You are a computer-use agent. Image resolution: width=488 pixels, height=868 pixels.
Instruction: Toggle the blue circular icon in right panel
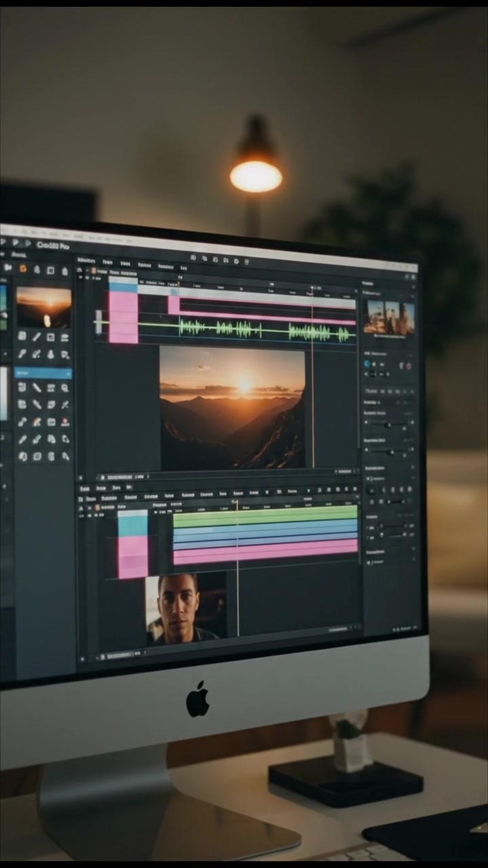pos(368,364)
